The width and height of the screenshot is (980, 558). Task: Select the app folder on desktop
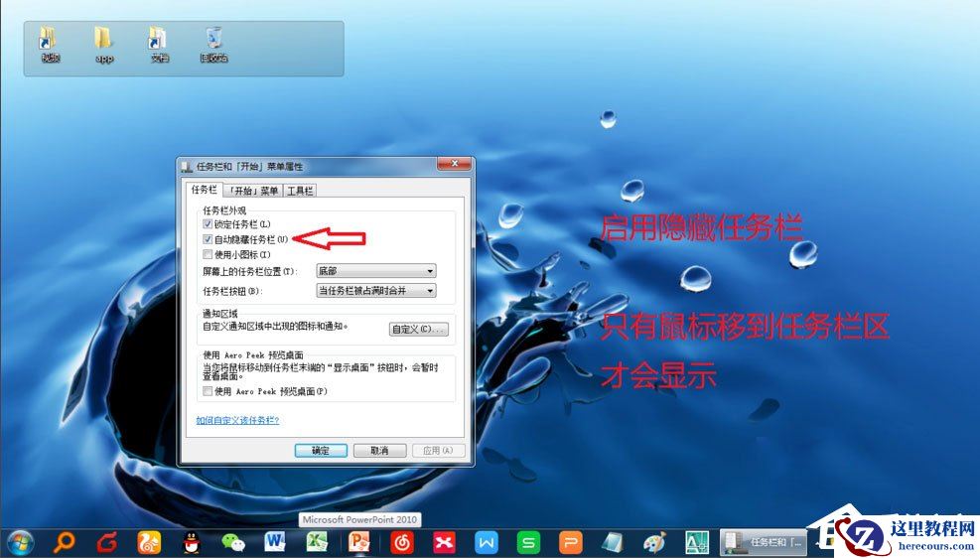[x=103, y=44]
